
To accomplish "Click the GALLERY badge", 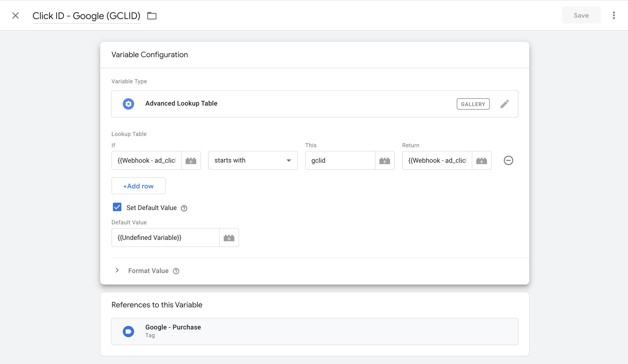I will [x=473, y=104].
